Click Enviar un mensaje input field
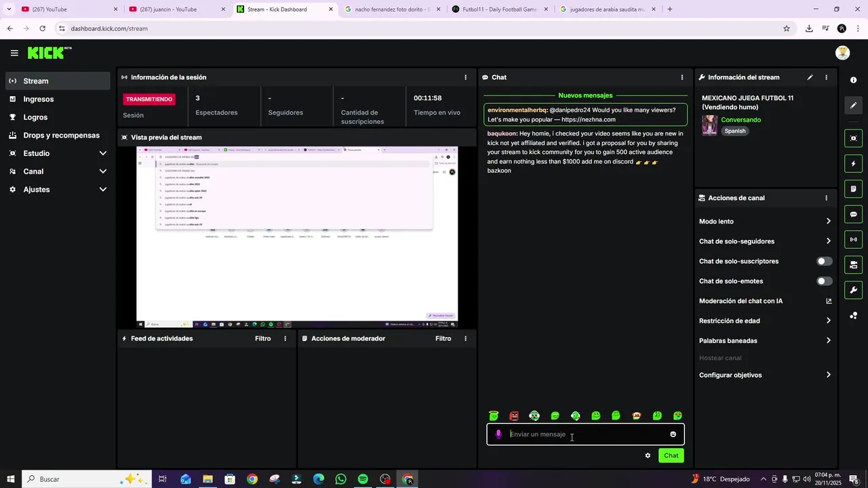Image resolution: width=868 pixels, height=488 pixels. pos(587,434)
